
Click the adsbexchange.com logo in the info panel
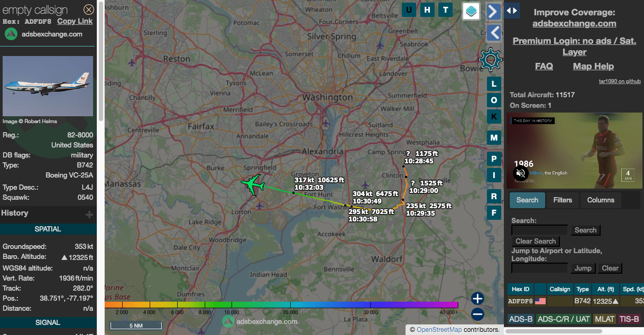tap(44, 34)
